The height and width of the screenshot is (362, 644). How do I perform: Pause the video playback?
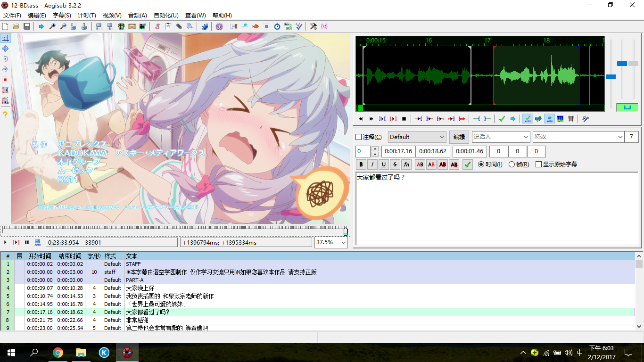tap(27, 242)
